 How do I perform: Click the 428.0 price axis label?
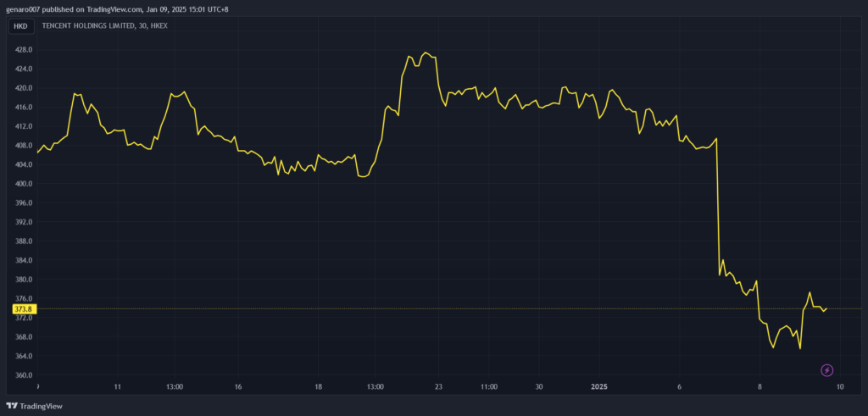(24, 50)
